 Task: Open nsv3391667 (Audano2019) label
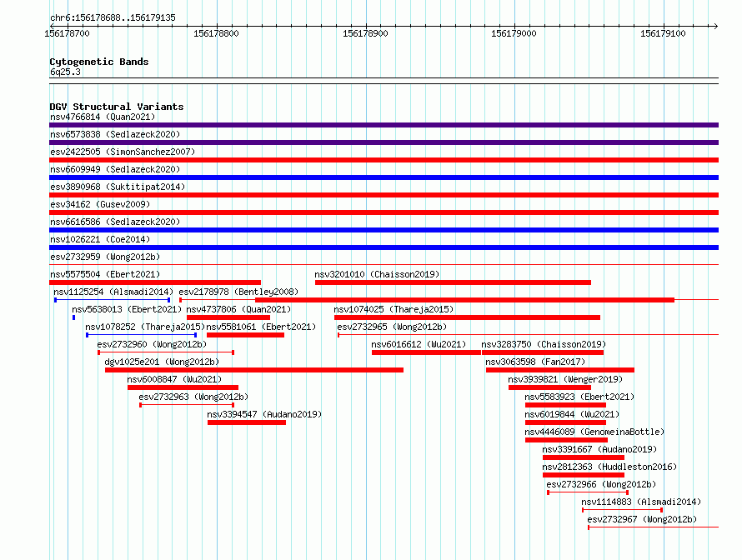tap(599, 449)
